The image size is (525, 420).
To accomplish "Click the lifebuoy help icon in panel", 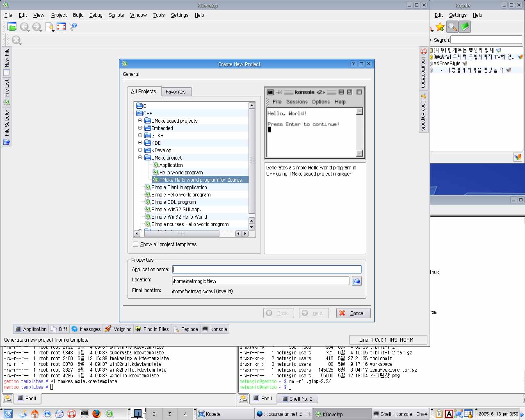I will pos(72,413).
